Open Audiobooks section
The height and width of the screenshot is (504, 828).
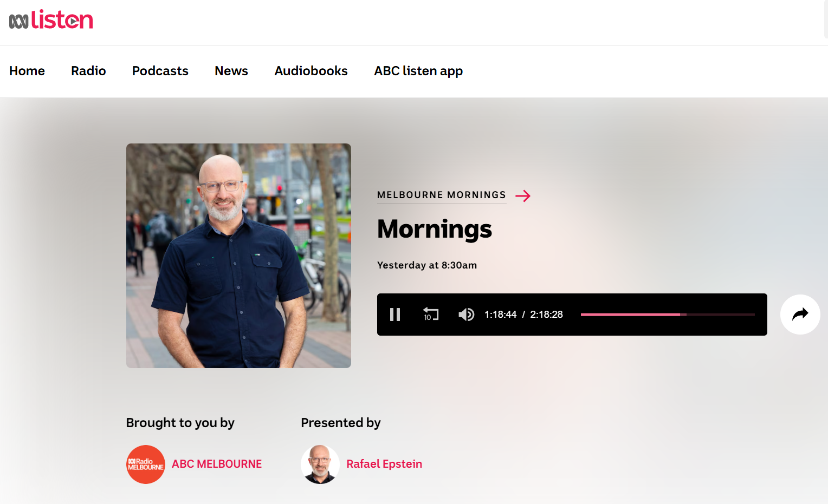click(311, 71)
